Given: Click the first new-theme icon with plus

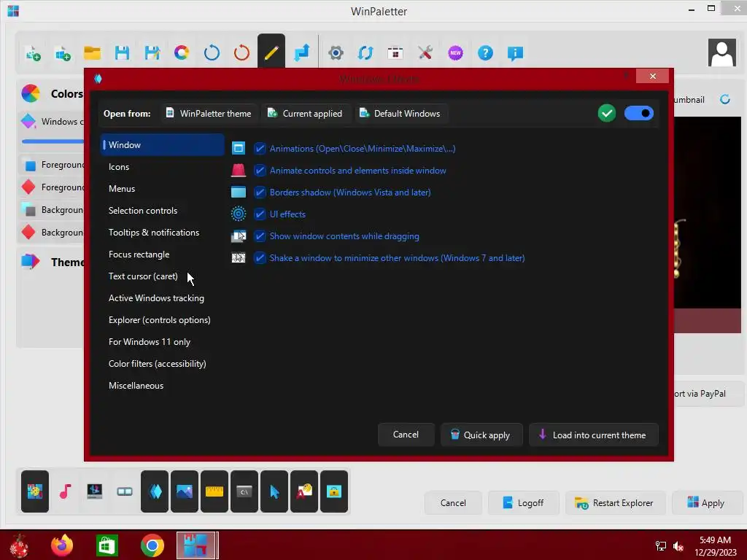Looking at the screenshot, I should (x=33, y=52).
